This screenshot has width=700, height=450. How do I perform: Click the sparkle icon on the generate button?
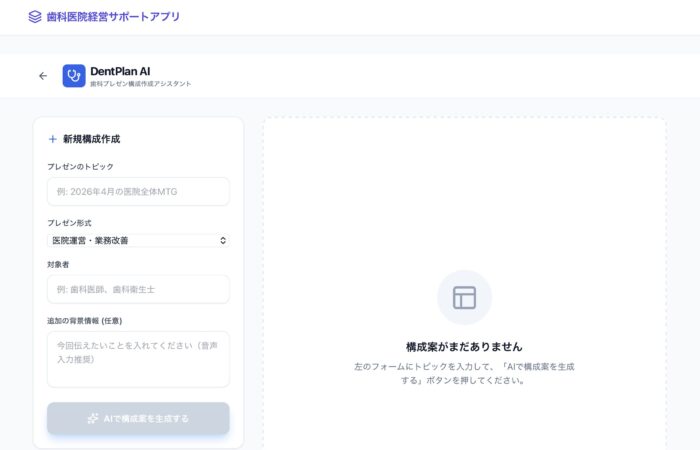pyautogui.click(x=93, y=418)
